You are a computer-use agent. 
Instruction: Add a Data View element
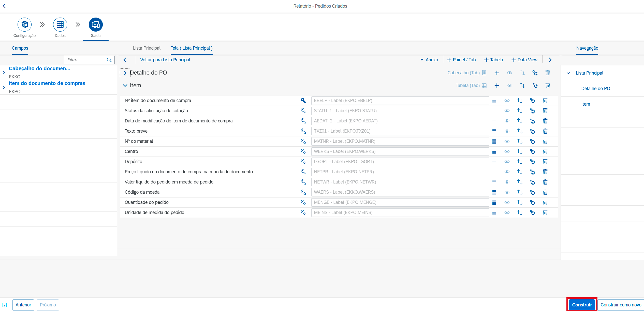tap(524, 60)
